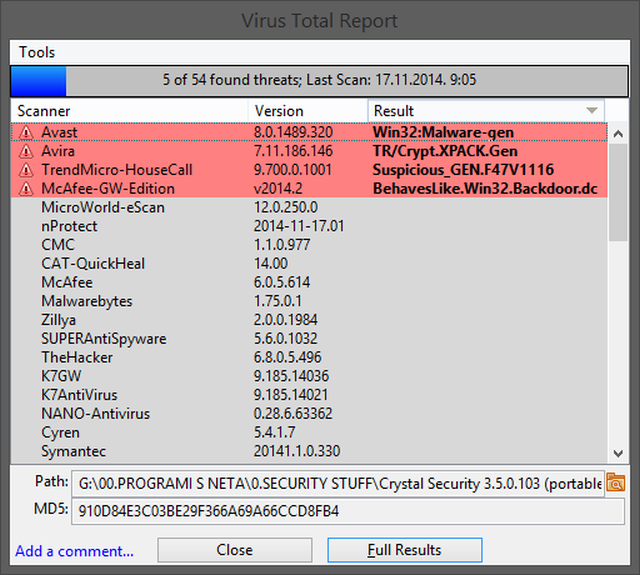
Task: Click the McAfee-GW-Edition scanner name
Action: coord(108,189)
